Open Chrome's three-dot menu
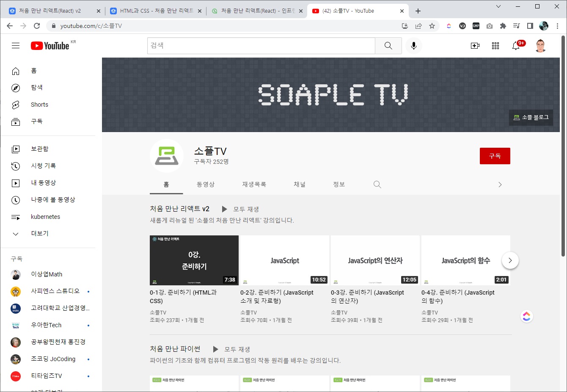This screenshot has height=392, width=567. [558, 26]
